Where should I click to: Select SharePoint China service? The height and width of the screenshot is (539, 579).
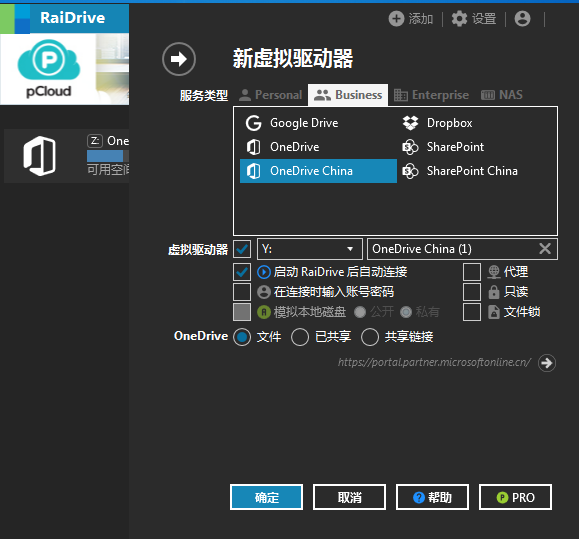point(475,171)
